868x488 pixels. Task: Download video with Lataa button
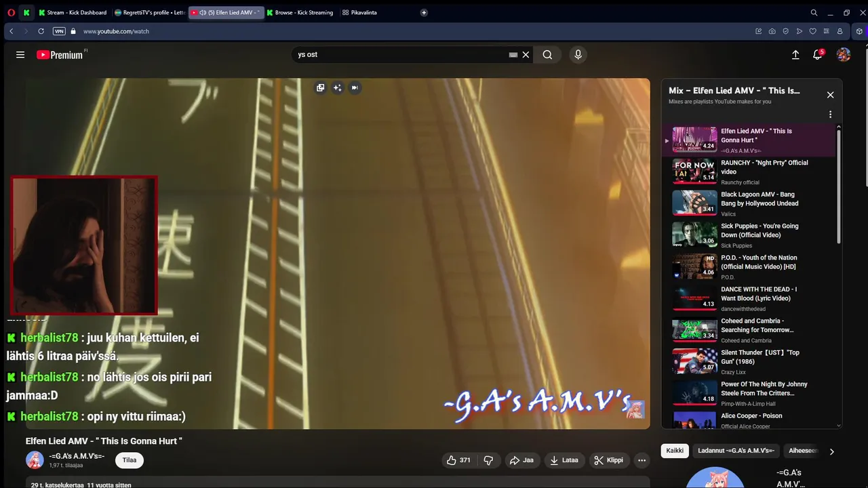[564, 460]
